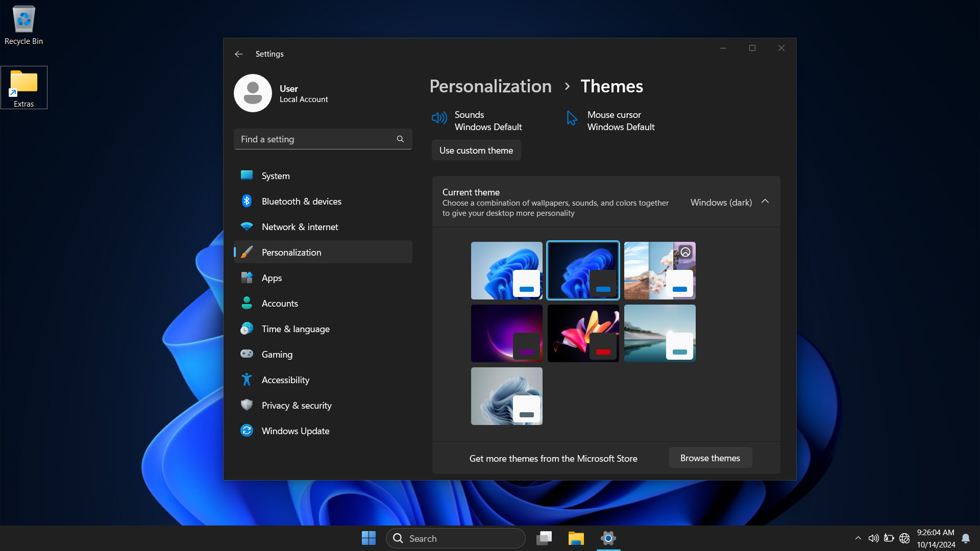Click the search magnifier in Find a setting
Viewport: 980px width, 551px height.
pos(400,139)
